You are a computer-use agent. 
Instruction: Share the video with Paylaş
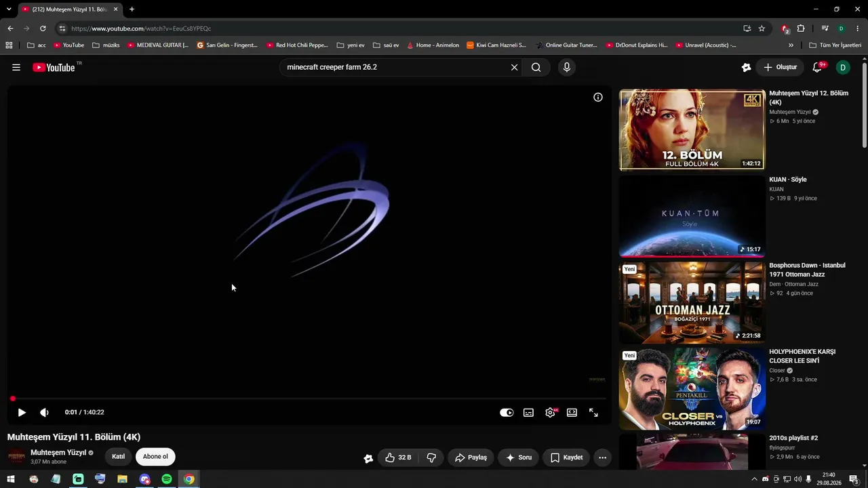click(x=471, y=457)
